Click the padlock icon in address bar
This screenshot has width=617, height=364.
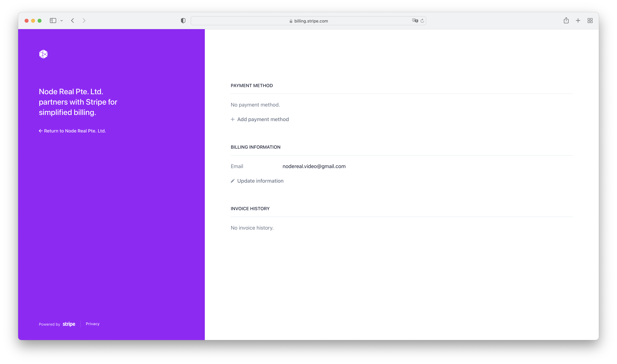(291, 21)
